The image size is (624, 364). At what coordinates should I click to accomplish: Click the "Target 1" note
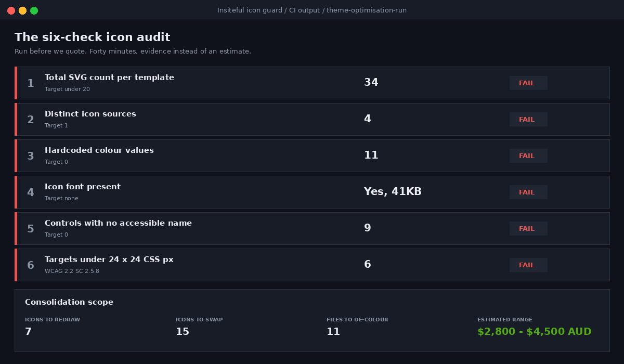pos(56,126)
